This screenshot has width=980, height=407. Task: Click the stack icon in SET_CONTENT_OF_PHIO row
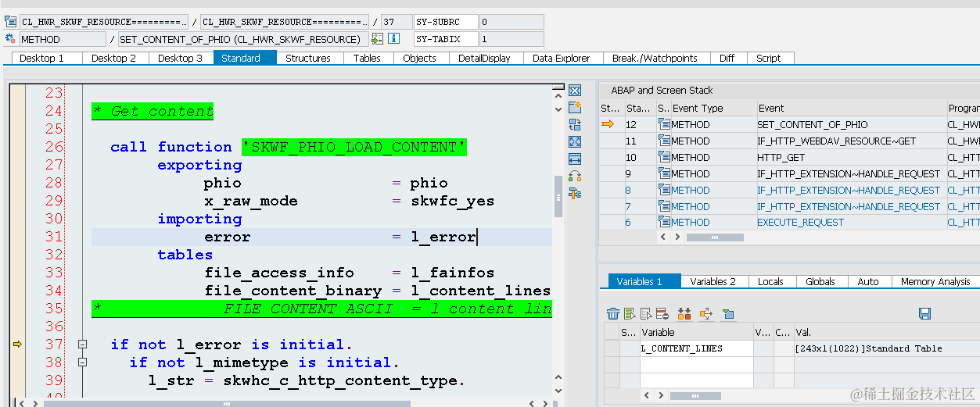coord(664,124)
